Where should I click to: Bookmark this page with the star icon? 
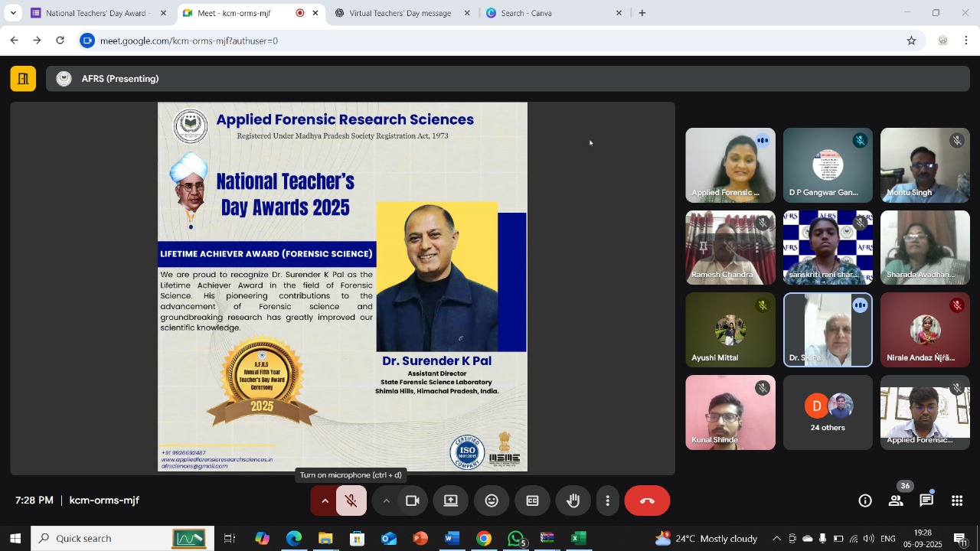click(911, 41)
